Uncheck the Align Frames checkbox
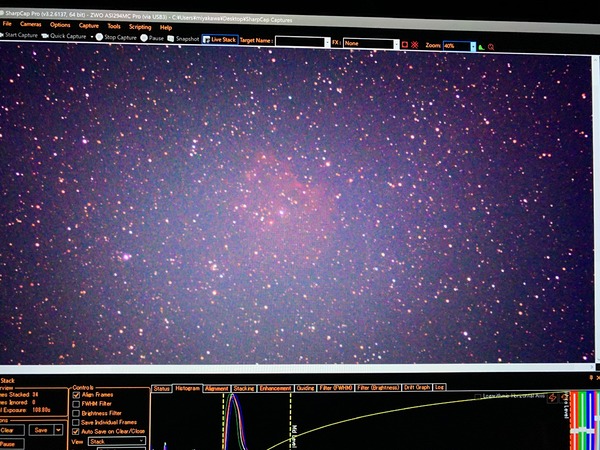 pos(76,395)
